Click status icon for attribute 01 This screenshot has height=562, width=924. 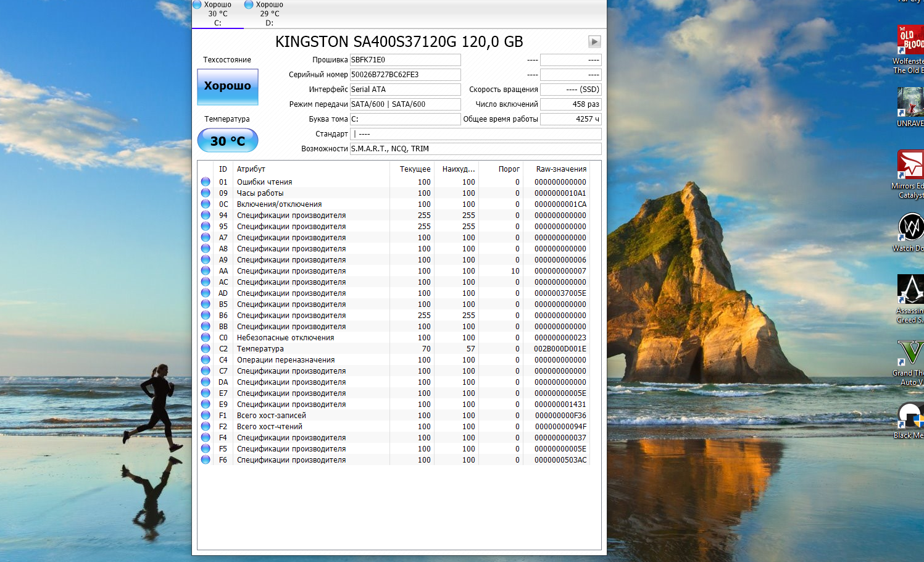pos(206,182)
